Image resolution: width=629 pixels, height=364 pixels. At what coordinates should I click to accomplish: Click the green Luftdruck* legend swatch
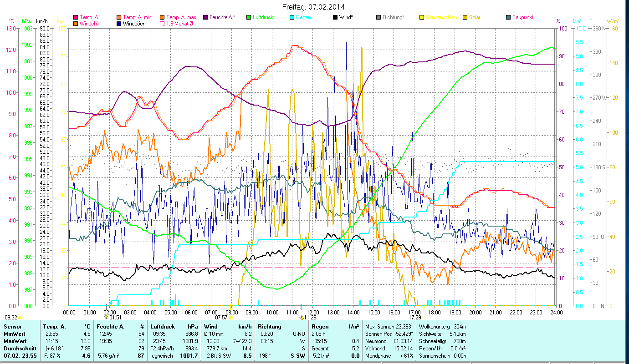pos(249,17)
